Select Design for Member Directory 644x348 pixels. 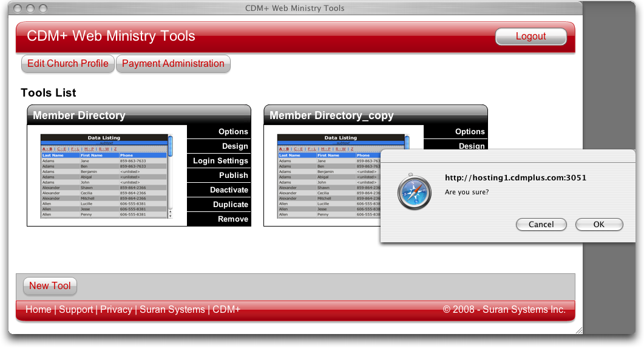tap(234, 146)
